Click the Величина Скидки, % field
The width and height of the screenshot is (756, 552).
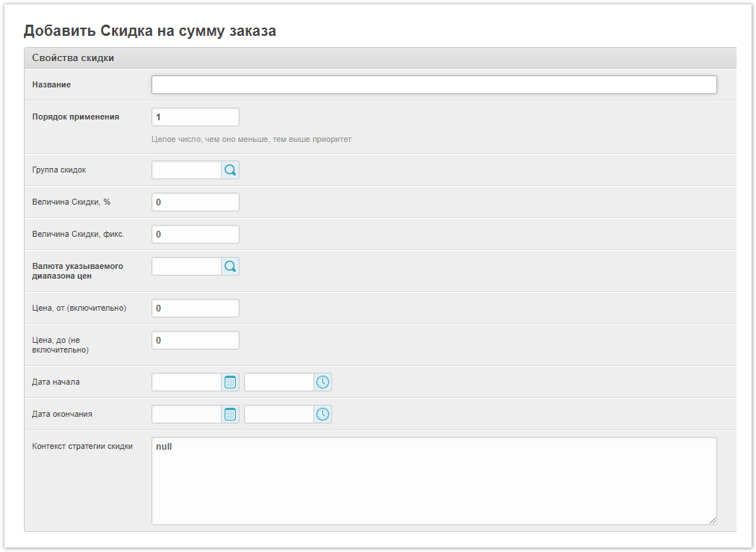[195, 202]
